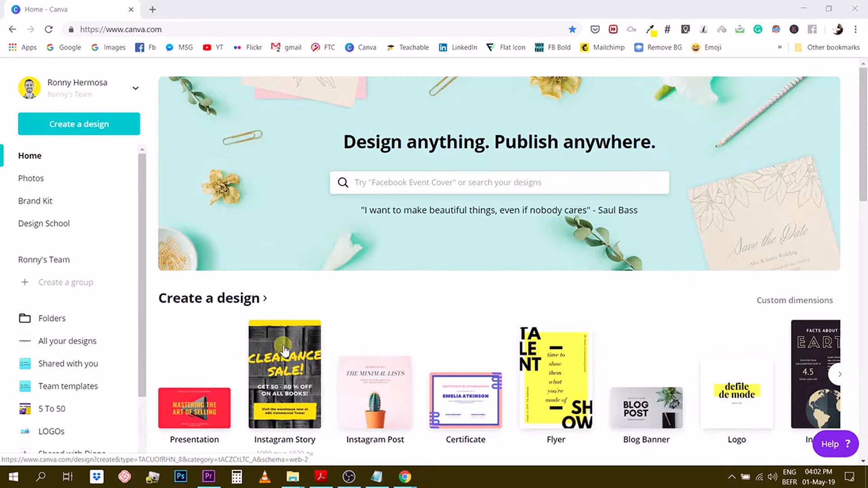Click the Create a design button
Image resolution: width=868 pixels, height=488 pixels.
click(x=79, y=124)
